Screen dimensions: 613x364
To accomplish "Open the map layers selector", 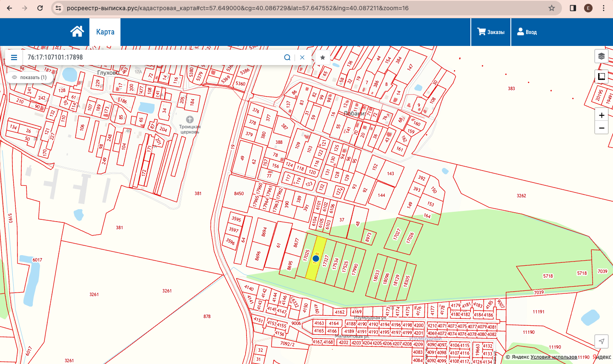I will click(601, 56).
